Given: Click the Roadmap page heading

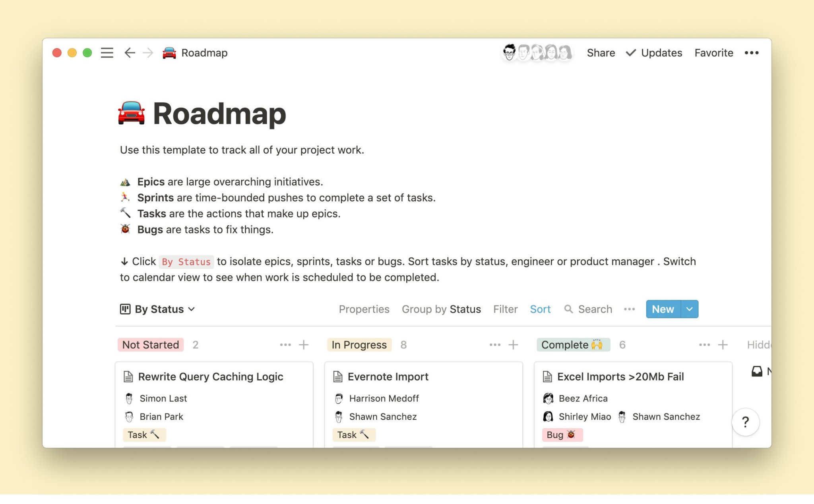Looking at the screenshot, I should [219, 114].
